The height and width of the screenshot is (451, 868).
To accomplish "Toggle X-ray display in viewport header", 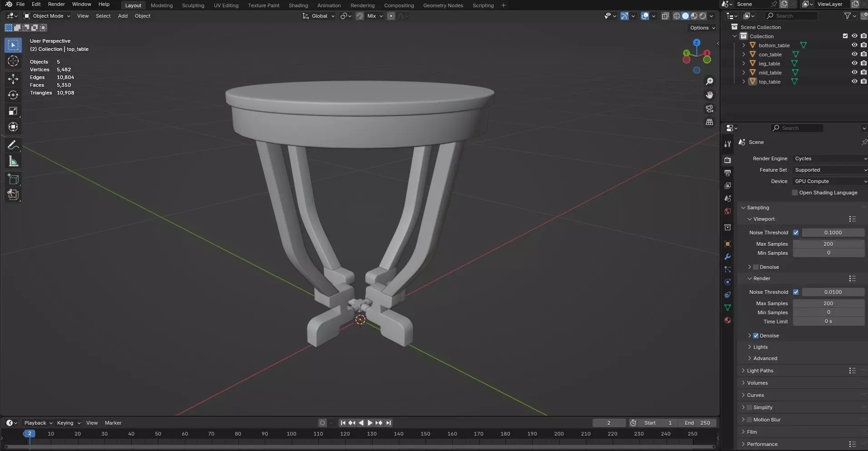I will tap(665, 16).
